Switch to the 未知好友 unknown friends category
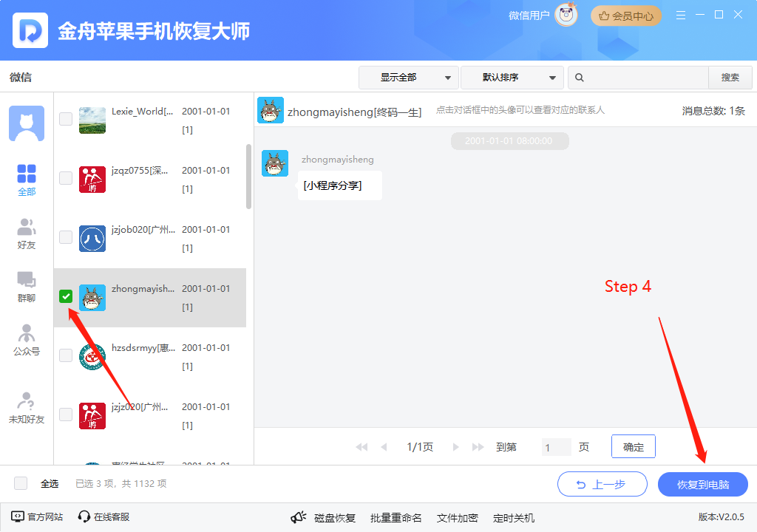The height and width of the screenshot is (532, 757). pos(27,408)
